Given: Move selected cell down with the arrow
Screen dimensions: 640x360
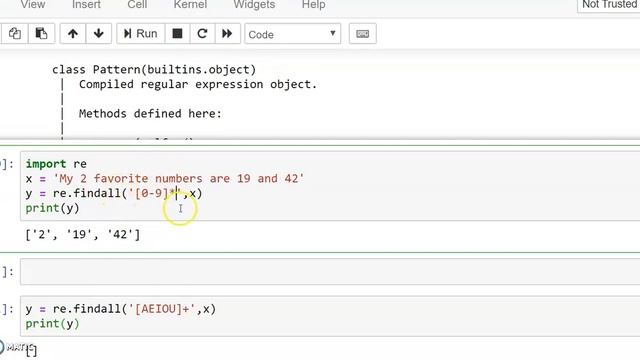Looking at the screenshot, I should pyautogui.click(x=98, y=33).
